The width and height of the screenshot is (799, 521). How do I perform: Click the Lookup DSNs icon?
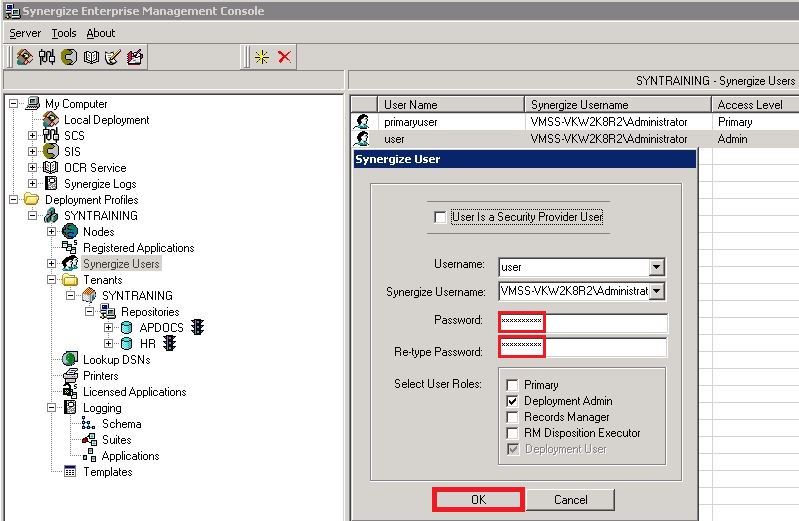pos(70,359)
